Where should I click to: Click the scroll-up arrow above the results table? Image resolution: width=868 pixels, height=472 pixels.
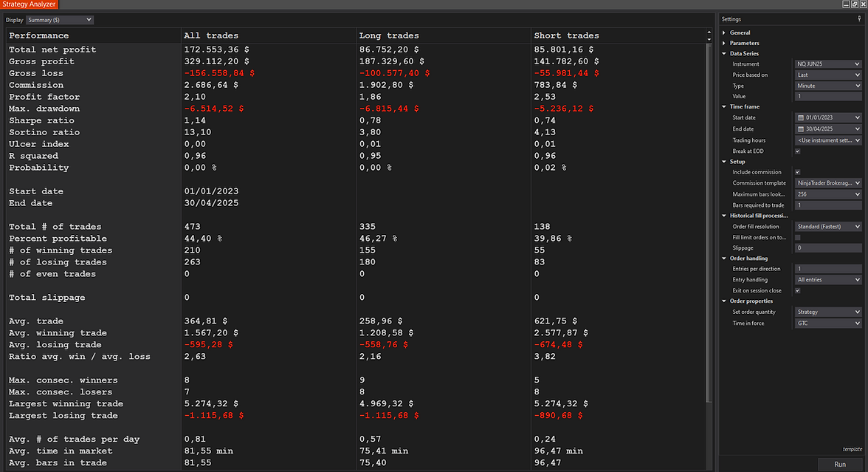tap(709, 33)
